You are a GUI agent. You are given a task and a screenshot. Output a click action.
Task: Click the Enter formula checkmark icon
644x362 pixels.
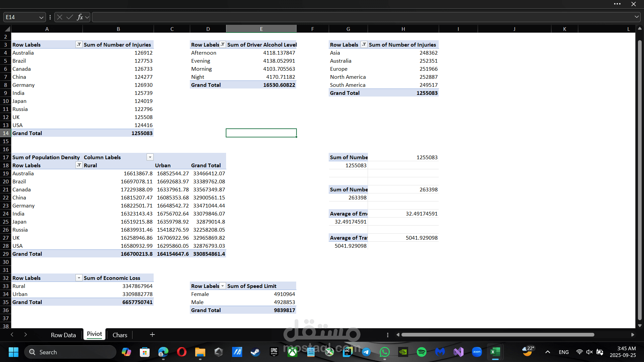click(x=70, y=17)
